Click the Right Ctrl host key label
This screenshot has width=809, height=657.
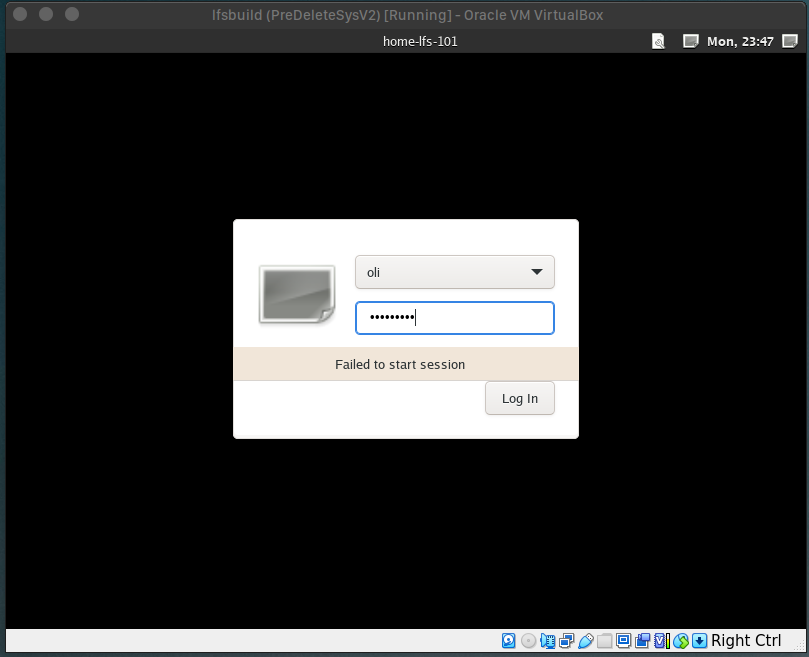746,641
